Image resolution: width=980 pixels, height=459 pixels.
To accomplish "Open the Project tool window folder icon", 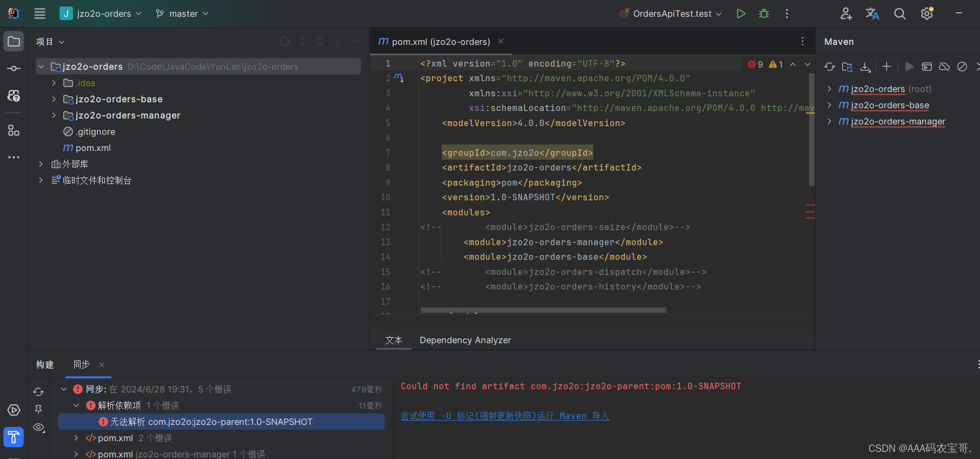I will point(14,42).
